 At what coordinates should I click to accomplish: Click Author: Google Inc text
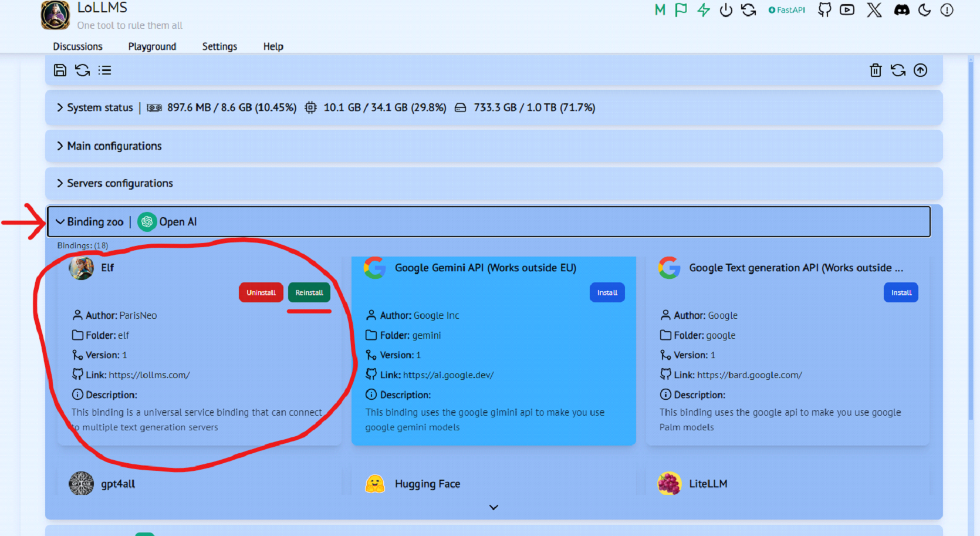(420, 315)
